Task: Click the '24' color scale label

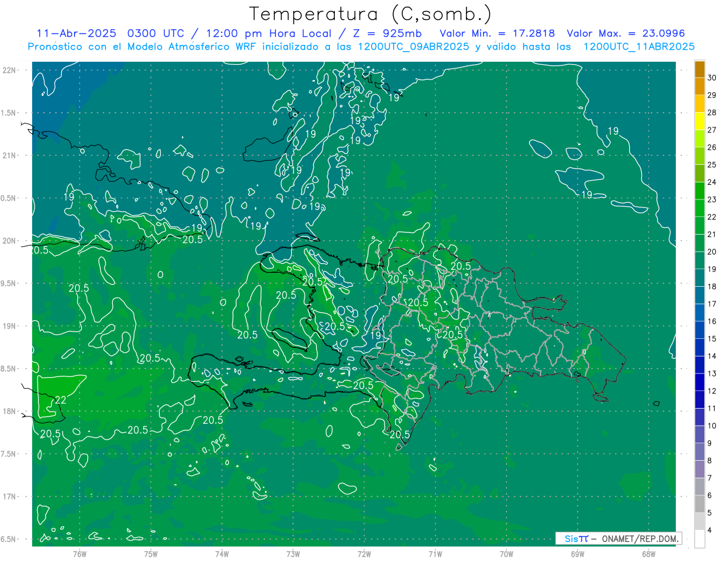Action: click(712, 182)
